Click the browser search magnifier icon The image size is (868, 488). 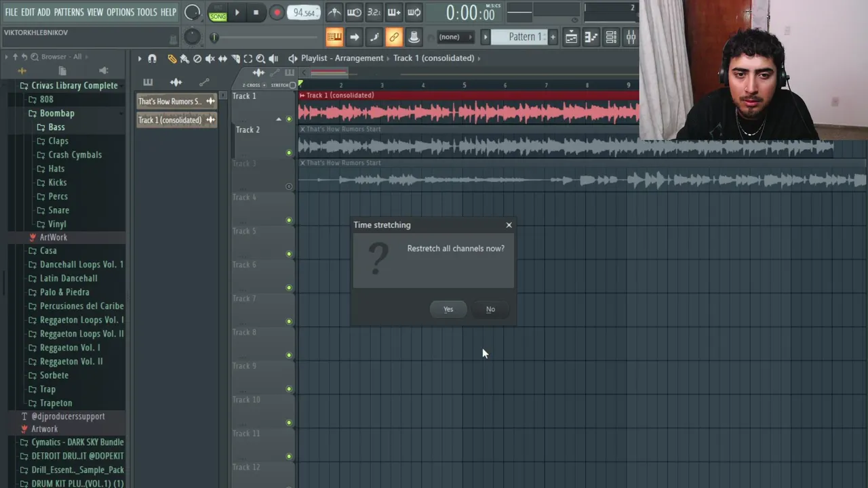(x=34, y=57)
